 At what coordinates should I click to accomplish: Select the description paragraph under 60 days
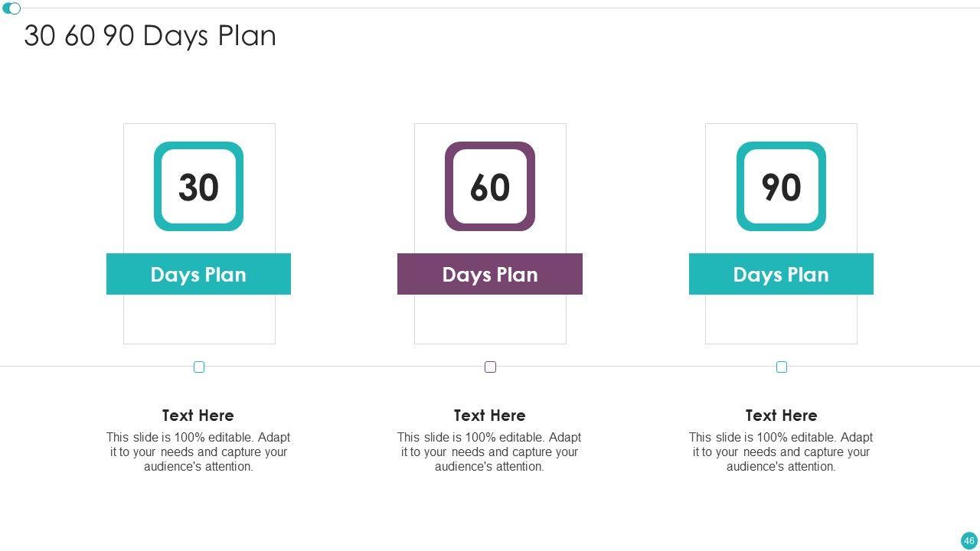point(490,452)
